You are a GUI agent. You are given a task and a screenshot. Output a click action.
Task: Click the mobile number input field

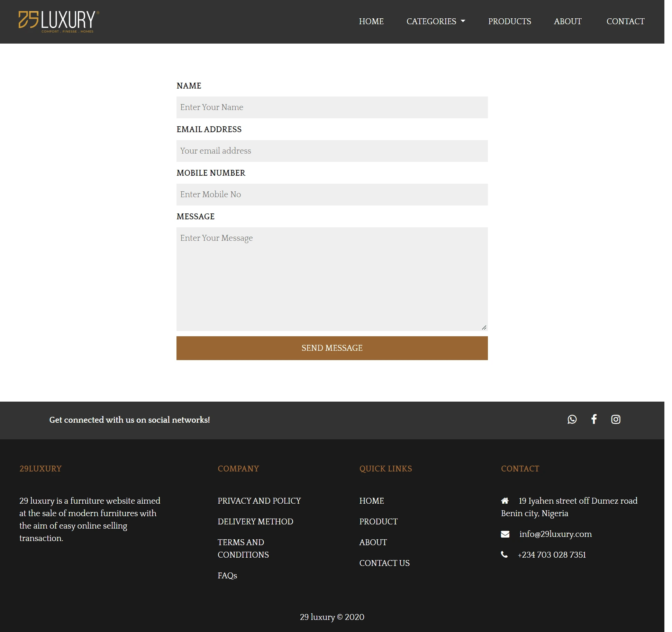[x=332, y=194]
